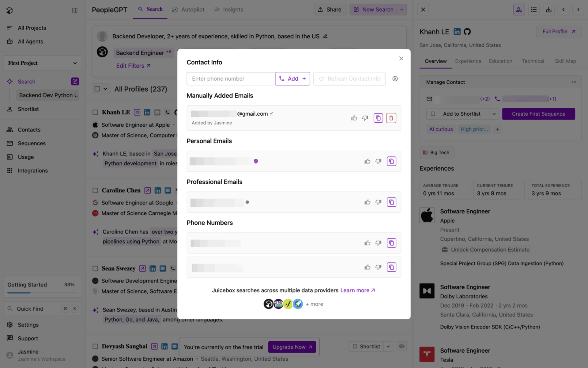Viewport: 588px width, 368px height.
Task: Go to the next candidate profile
Action: [578, 10]
